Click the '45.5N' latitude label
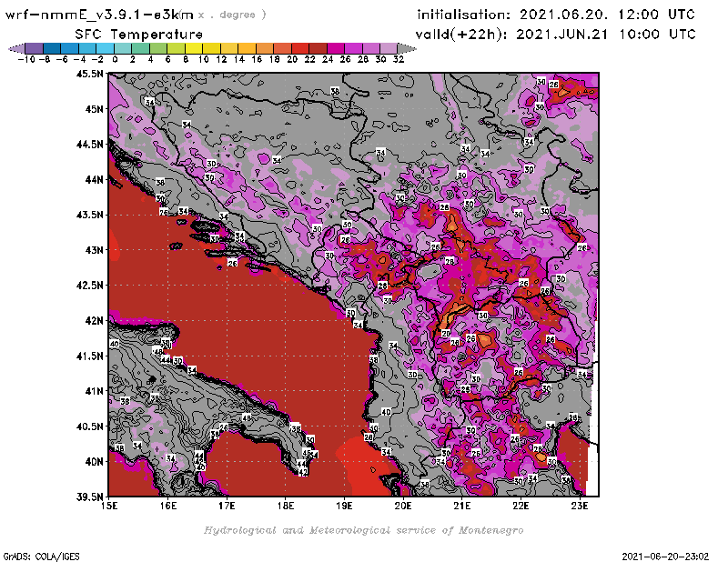This screenshot has width=728, height=562. (x=89, y=74)
